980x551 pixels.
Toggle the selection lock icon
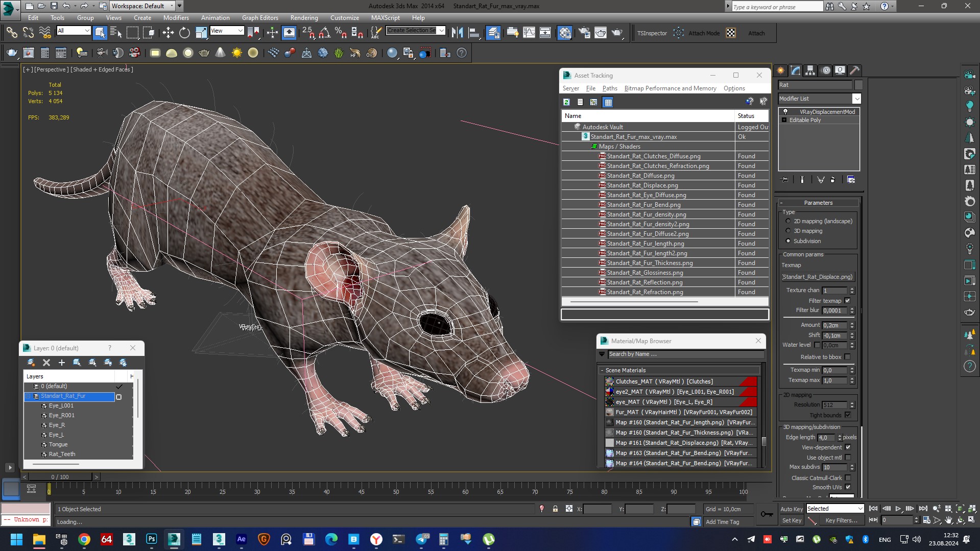click(x=555, y=509)
